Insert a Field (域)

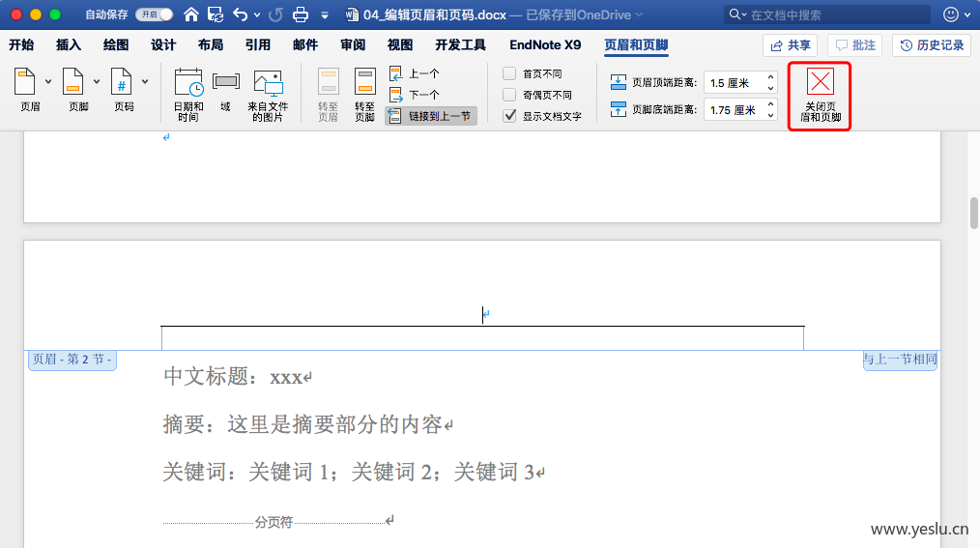(x=225, y=91)
